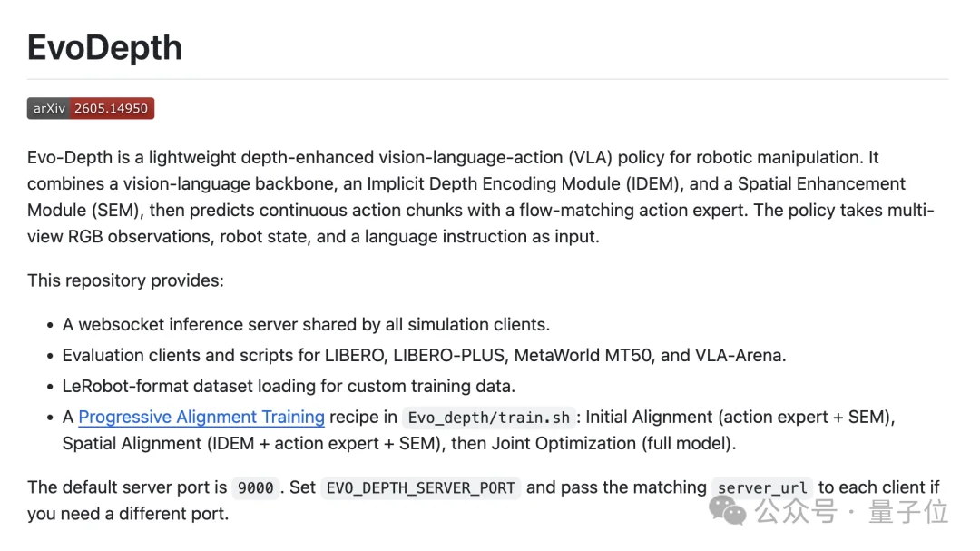
Task: Click the 9000 port code snippet
Action: click(x=255, y=487)
